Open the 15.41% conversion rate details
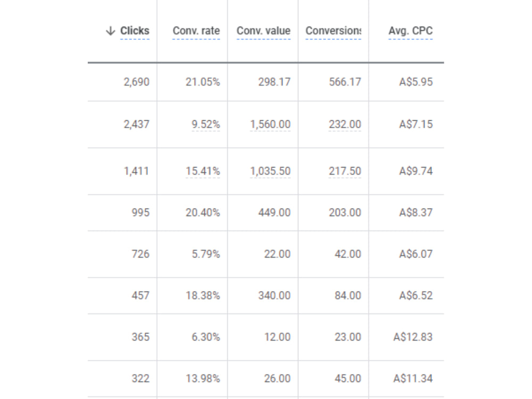532x399 pixels. point(203,171)
